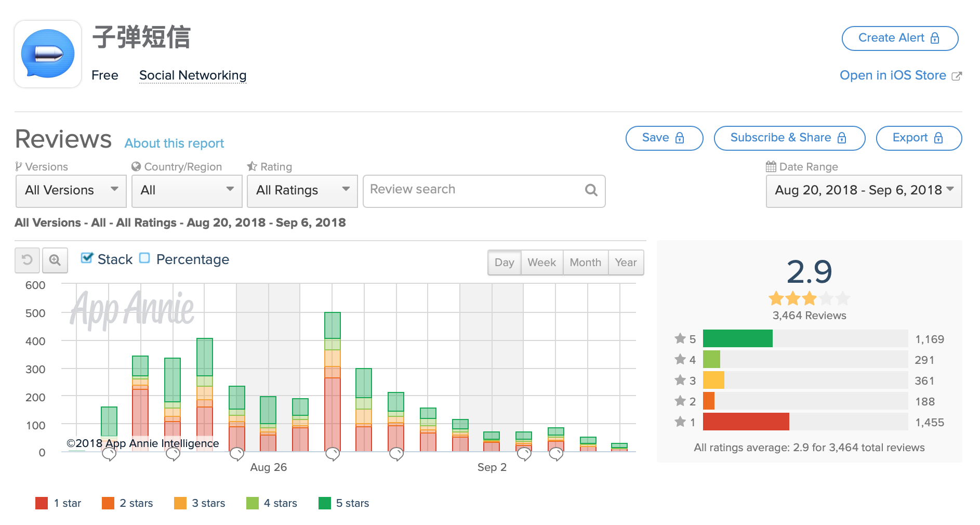Click the Create Alert button

coord(900,38)
